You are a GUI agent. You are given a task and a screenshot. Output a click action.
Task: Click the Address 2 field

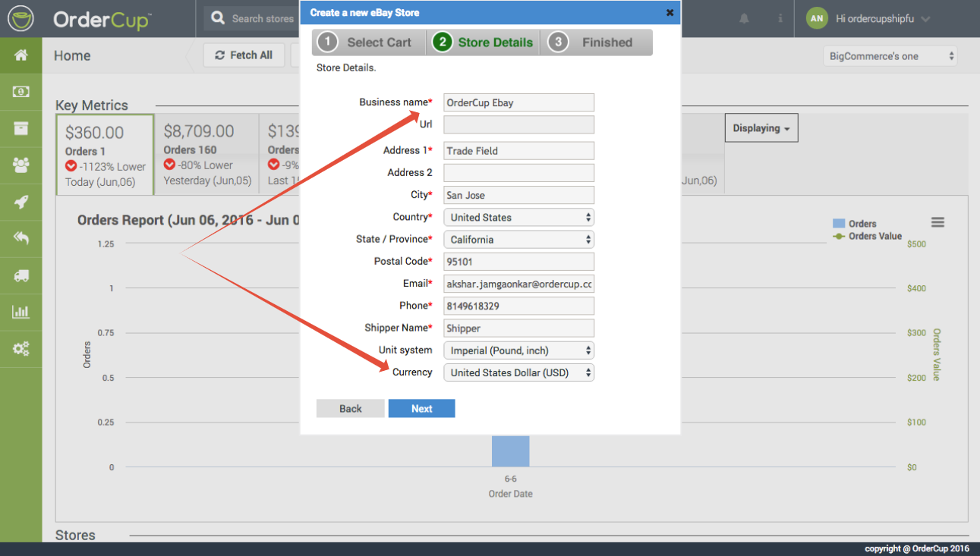[x=518, y=173]
